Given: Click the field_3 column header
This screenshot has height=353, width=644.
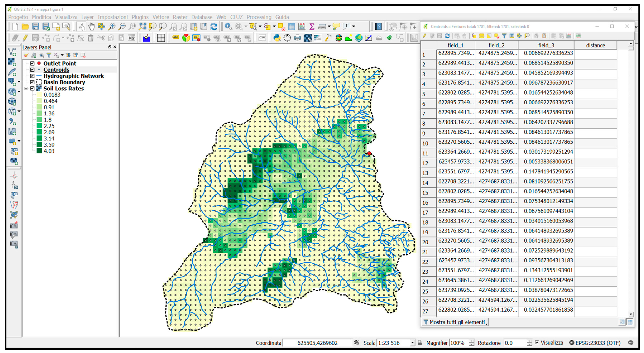Looking at the screenshot, I should (546, 45).
